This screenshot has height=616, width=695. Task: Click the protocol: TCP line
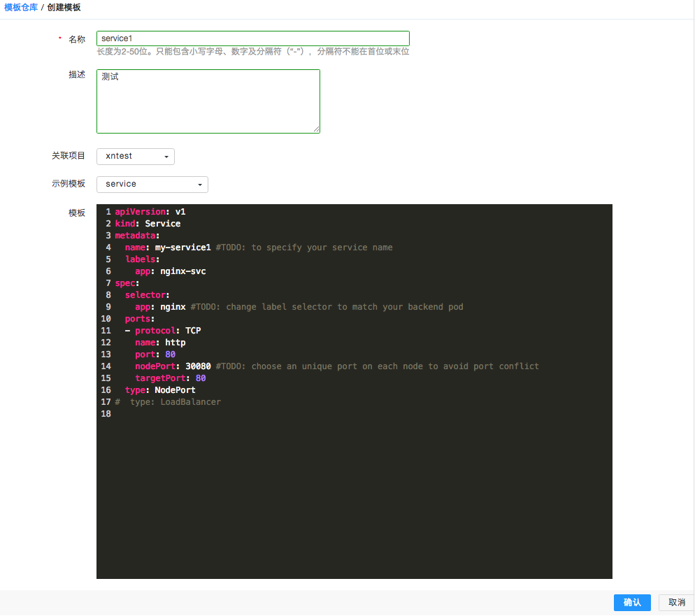coord(168,331)
